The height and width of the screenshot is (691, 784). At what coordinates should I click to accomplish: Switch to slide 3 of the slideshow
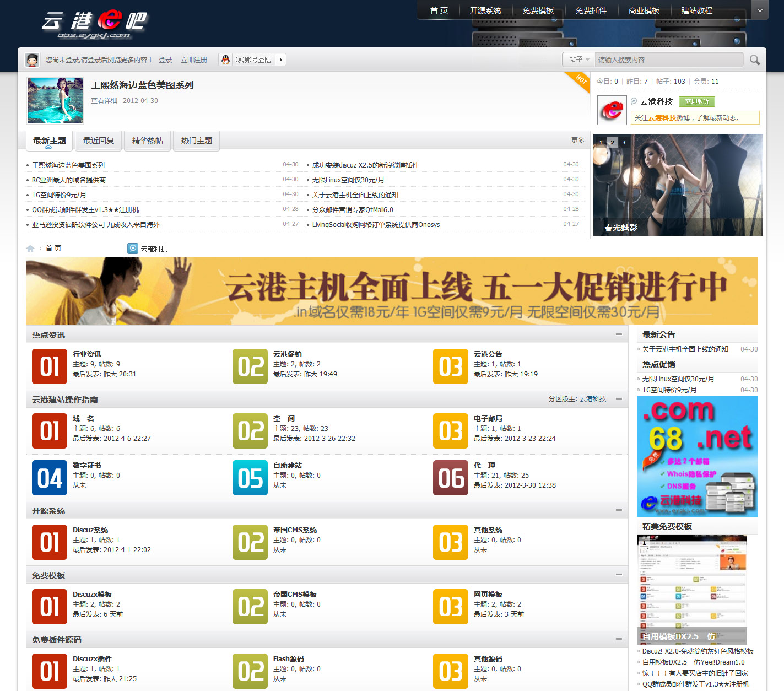coord(624,142)
